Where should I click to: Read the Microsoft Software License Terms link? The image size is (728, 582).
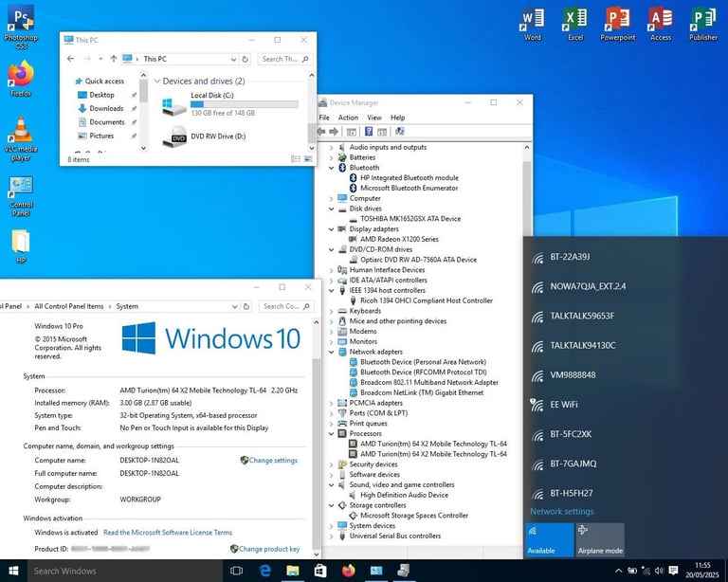168,533
